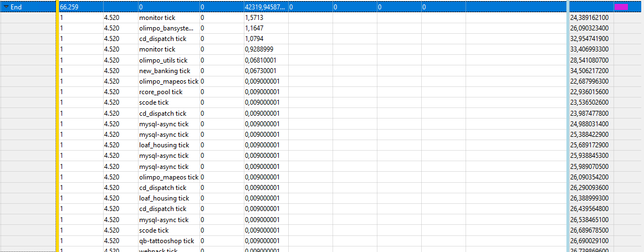Select cd_dispatch tick in the 1,0794 row

click(x=162, y=39)
